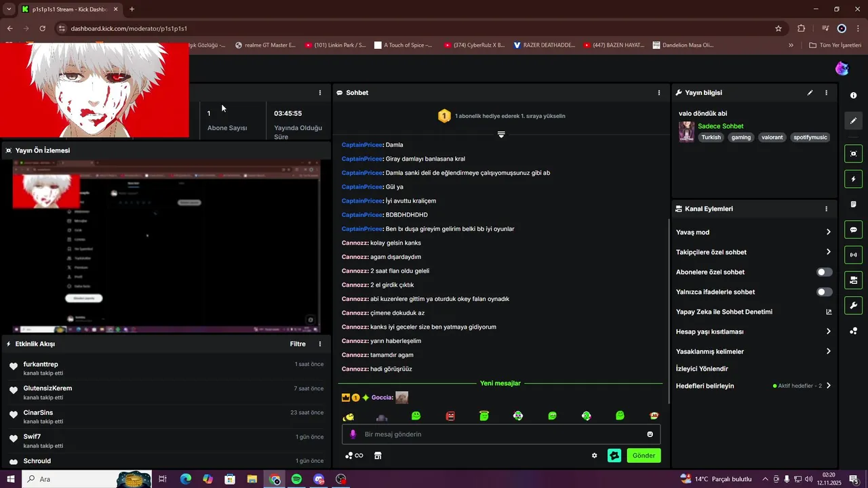Click the gaming tag chip
Image resolution: width=868 pixels, height=488 pixels.
click(741, 137)
